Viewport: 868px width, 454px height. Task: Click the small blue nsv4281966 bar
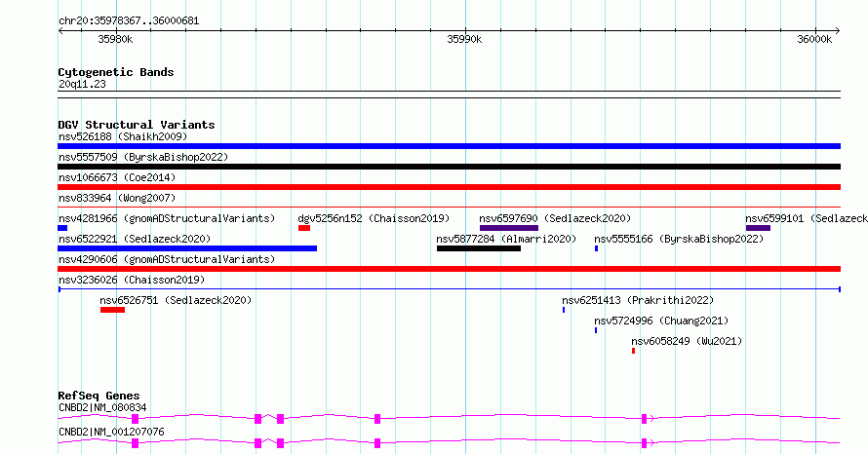(62, 228)
